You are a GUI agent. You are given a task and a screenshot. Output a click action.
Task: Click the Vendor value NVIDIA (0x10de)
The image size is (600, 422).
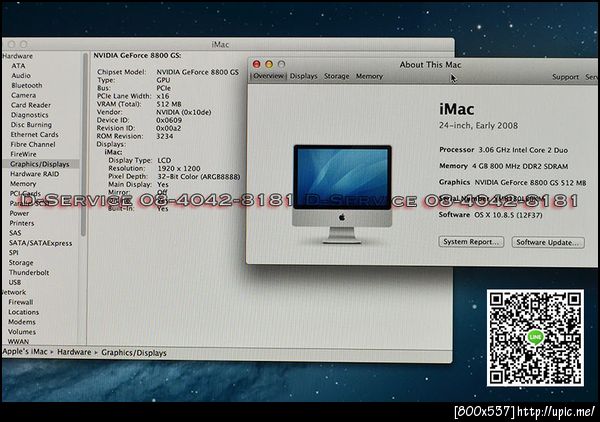[184, 112]
